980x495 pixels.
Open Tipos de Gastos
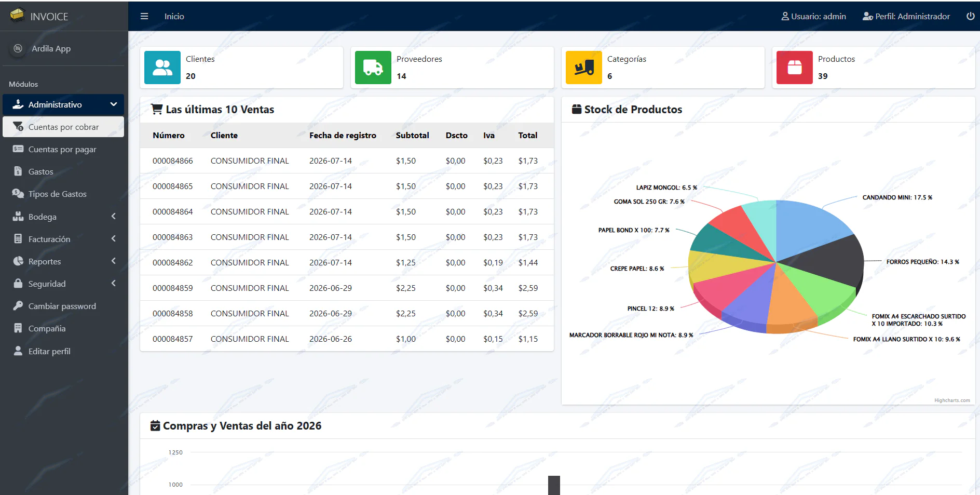[x=63, y=194]
